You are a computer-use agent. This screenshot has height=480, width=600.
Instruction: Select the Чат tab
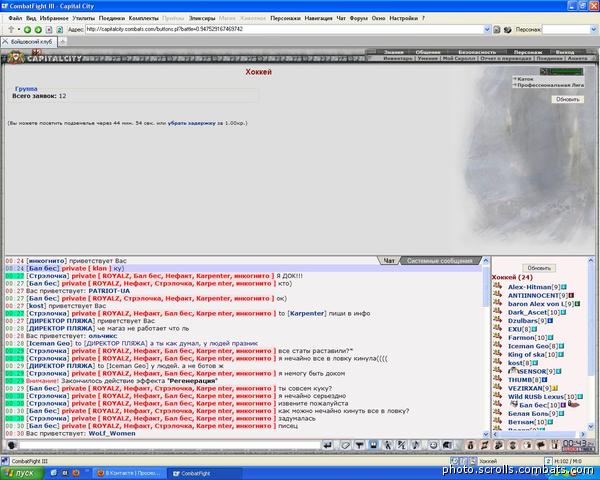389,261
